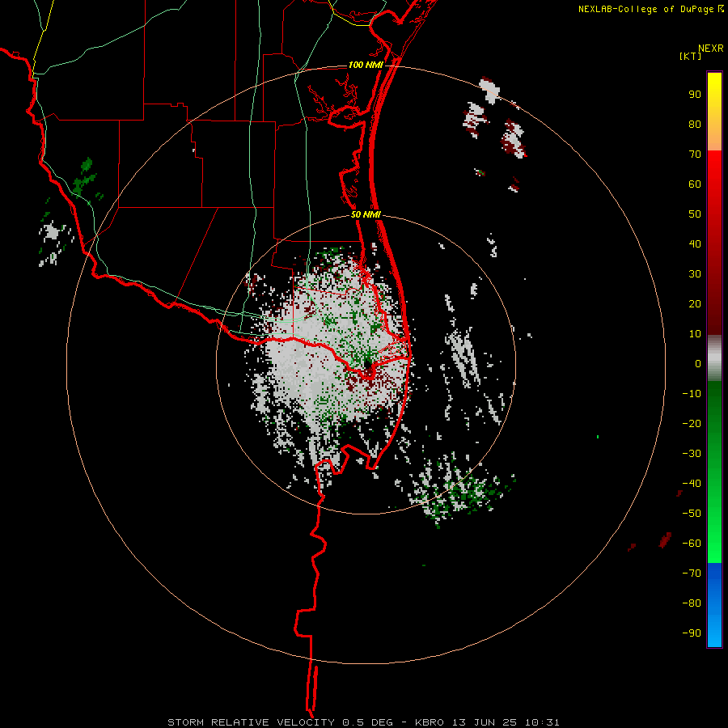Click the blue bottom segment of the velocity color bar
Screen dimensions: 728x728
point(714,605)
